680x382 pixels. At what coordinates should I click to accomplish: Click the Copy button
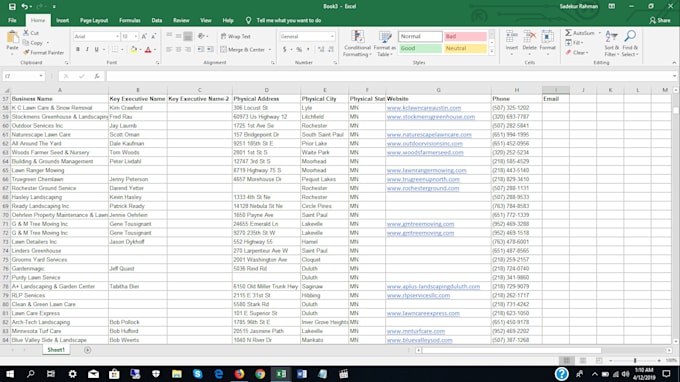tap(33, 43)
